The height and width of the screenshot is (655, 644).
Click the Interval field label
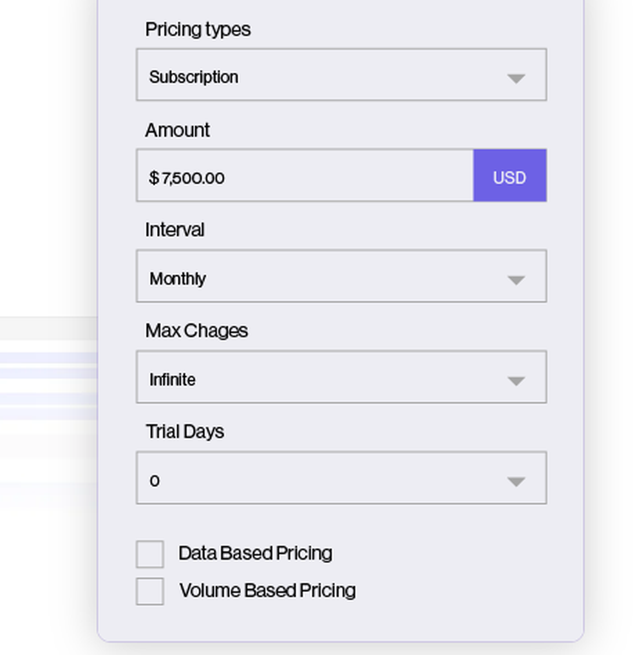click(175, 230)
